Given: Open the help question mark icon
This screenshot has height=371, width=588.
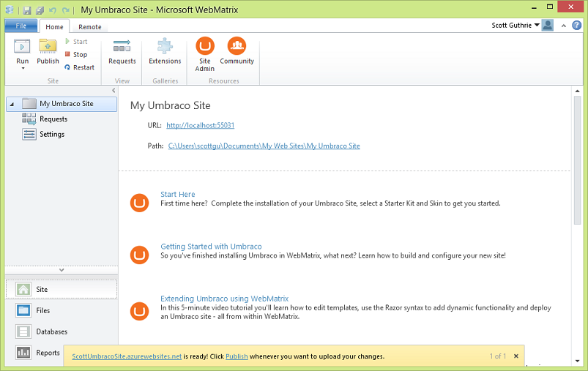Looking at the screenshot, I should tap(576, 25).
